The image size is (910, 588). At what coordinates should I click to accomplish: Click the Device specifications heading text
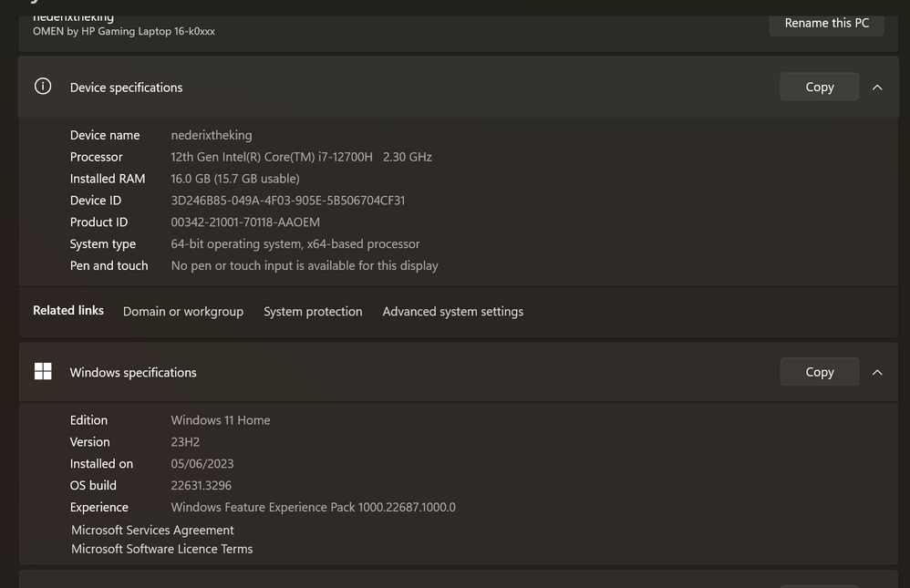[x=126, y=88]
